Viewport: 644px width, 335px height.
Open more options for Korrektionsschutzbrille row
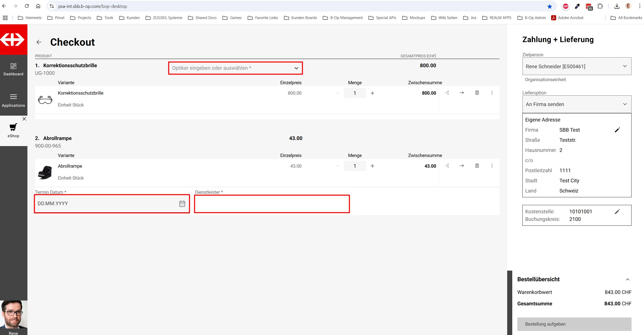click(492, 93)
